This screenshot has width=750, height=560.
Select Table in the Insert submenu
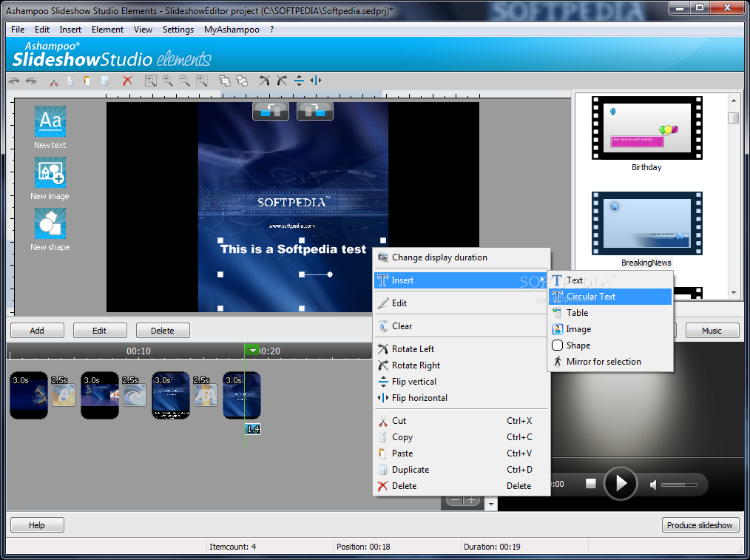[610, 313]
